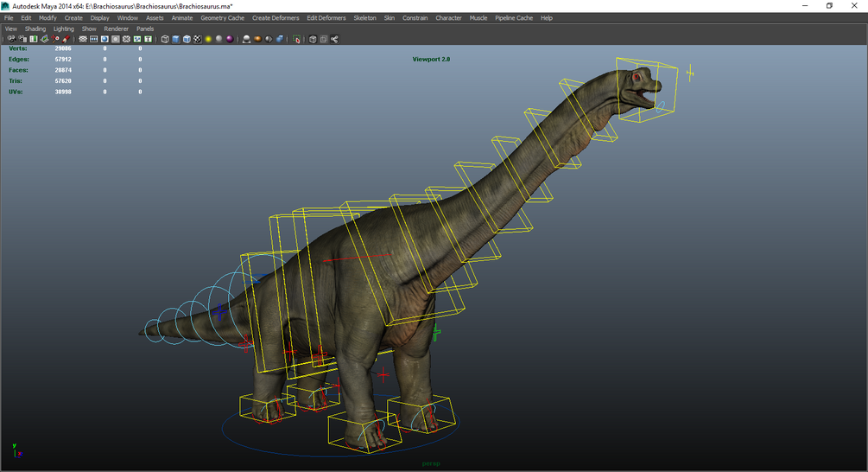868x472 pixels.
Task: Click the Panels menu label
Action: click(x=145, y=29)
